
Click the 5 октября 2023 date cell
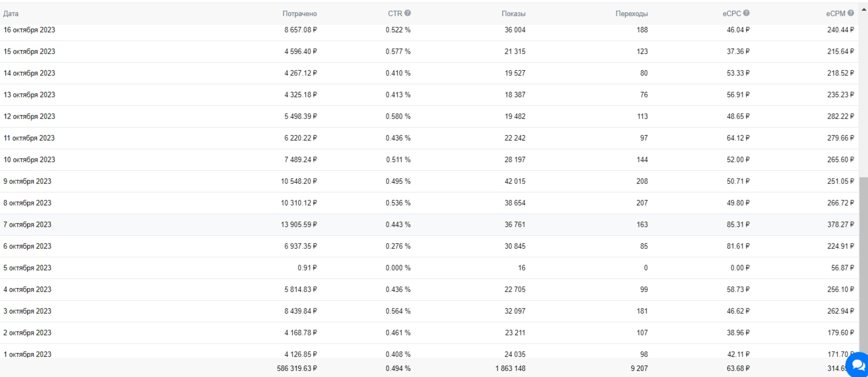pos(28,268)
